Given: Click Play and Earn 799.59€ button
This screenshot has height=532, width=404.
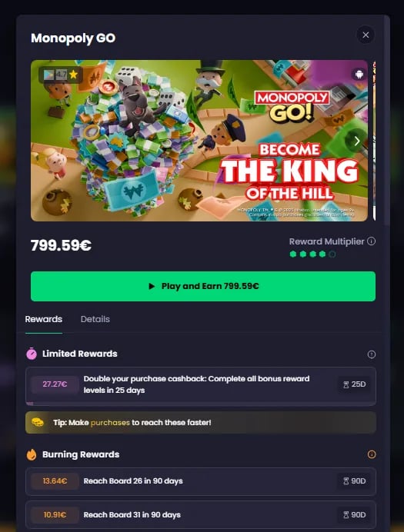Looking at the screenshot, I should coord(203,286).
